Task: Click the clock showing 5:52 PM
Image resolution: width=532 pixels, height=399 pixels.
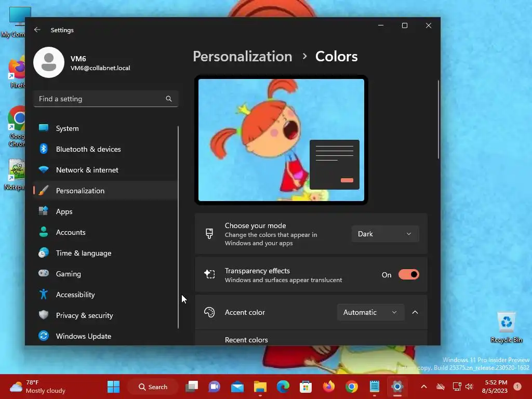Action: 495,387
